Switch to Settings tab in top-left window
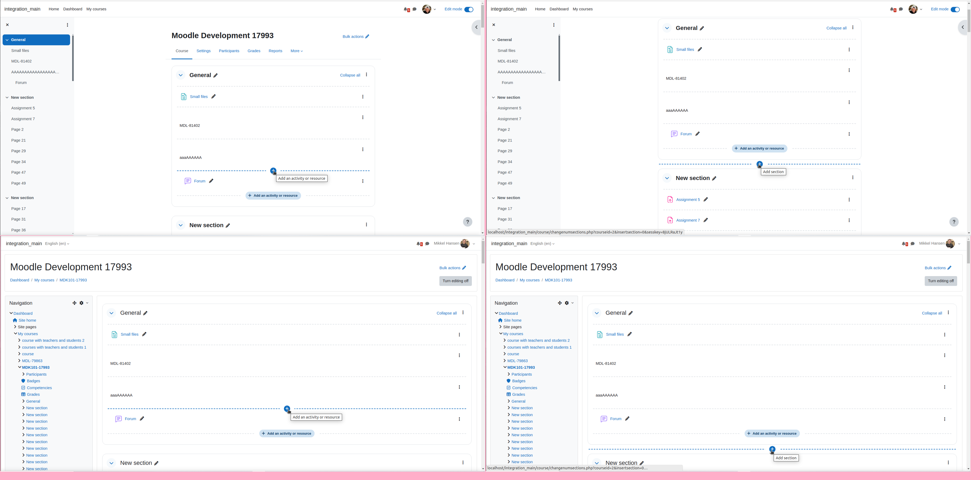 click(x=203, y=51)
